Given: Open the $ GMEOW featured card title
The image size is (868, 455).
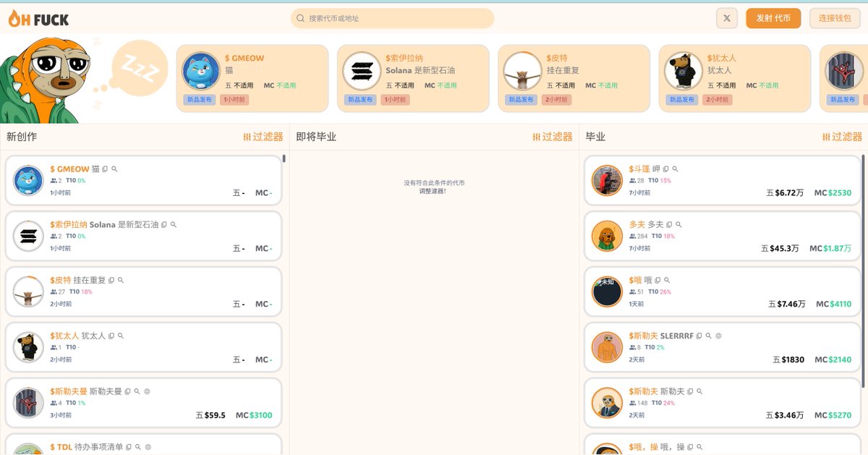Looking at the screenshot, I should pyautogui.click(x=244, y=58).
